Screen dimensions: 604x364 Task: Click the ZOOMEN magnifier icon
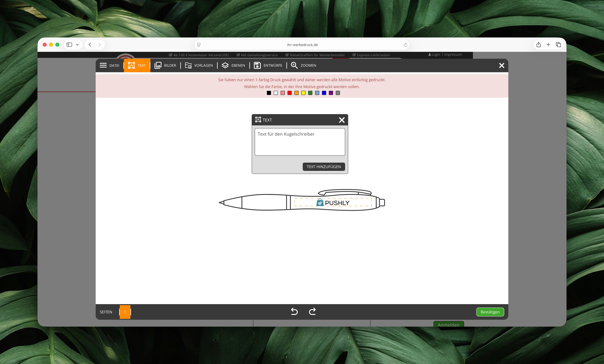click(294, 65)
